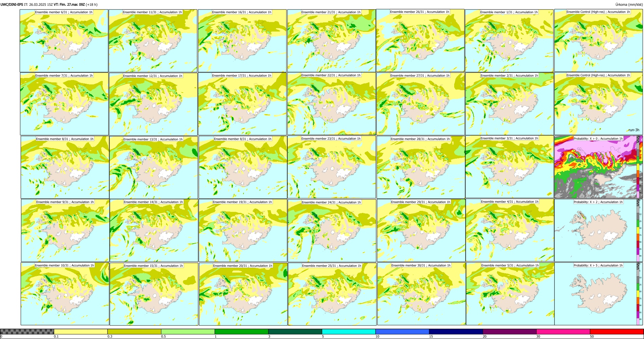
Task: Select the 'VT: Fim. 27.mar. 09Z' header text
Action: tap(69, 4)
